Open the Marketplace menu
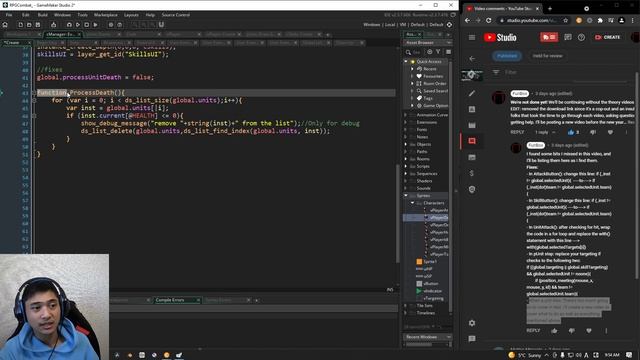 [x=106, y=15]
